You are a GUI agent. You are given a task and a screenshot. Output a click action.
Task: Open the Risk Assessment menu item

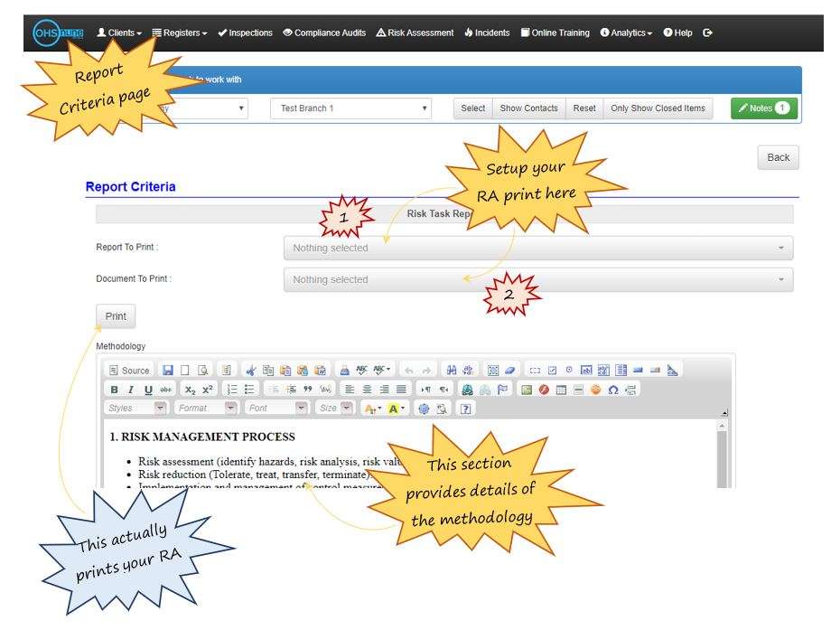pyautogui.click(x=415, y=33)
